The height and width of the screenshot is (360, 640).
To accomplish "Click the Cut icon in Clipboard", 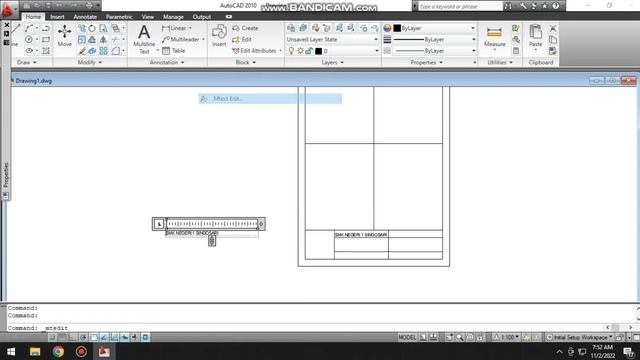I will point(553,28).
